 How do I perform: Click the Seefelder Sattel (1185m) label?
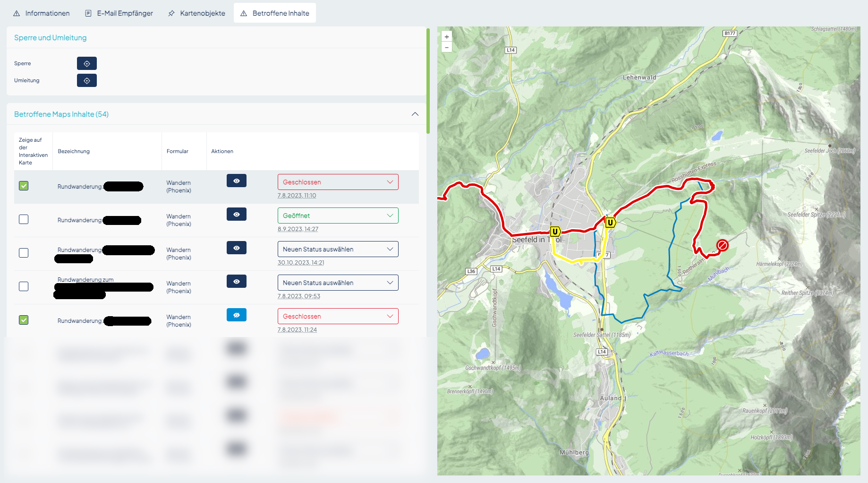pyautogui.click(x=602, y=335)
